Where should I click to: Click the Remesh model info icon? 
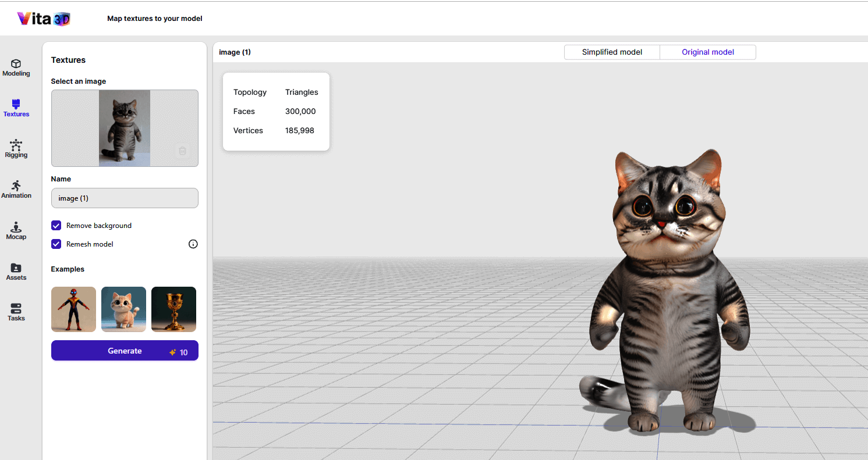(193, 244)
